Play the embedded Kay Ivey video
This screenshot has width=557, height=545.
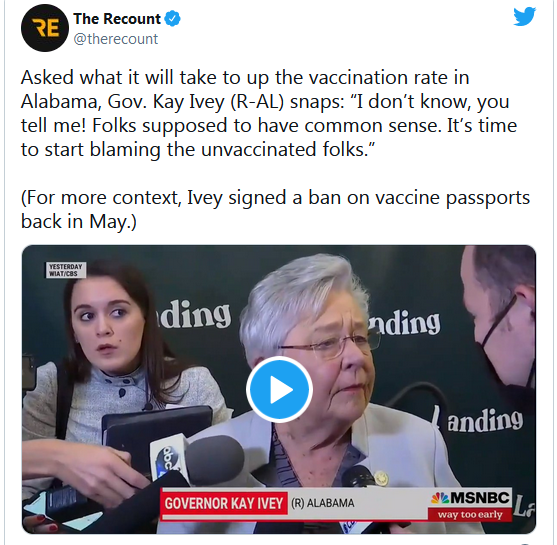tap(279, 389)
